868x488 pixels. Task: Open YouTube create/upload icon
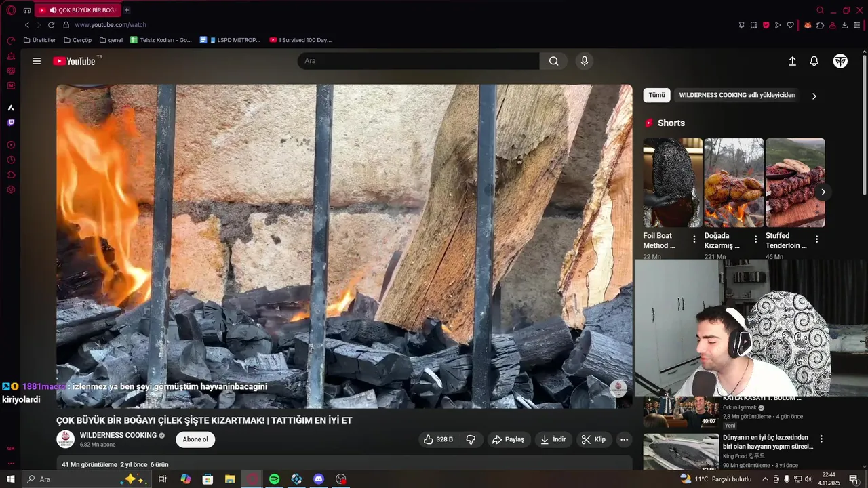[x=792, y=61]
